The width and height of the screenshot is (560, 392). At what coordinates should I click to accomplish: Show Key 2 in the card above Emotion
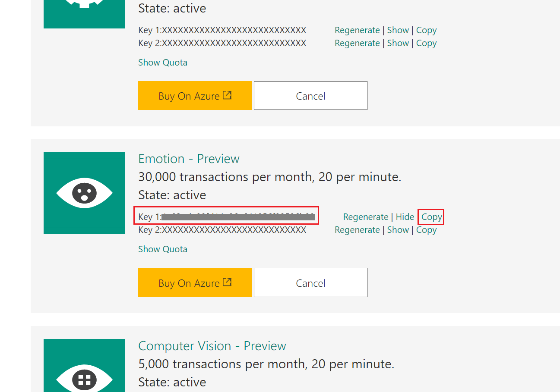click(398, 43)
